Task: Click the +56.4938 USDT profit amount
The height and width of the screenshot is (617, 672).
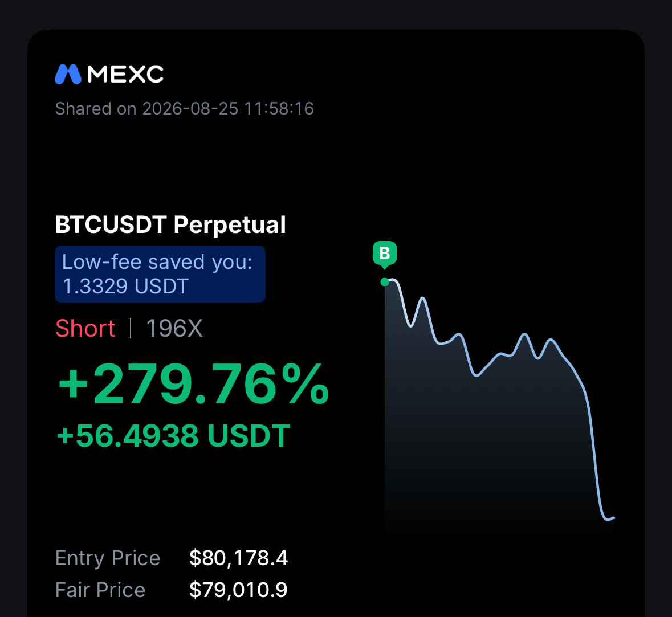Action: [x=173, y=436]
